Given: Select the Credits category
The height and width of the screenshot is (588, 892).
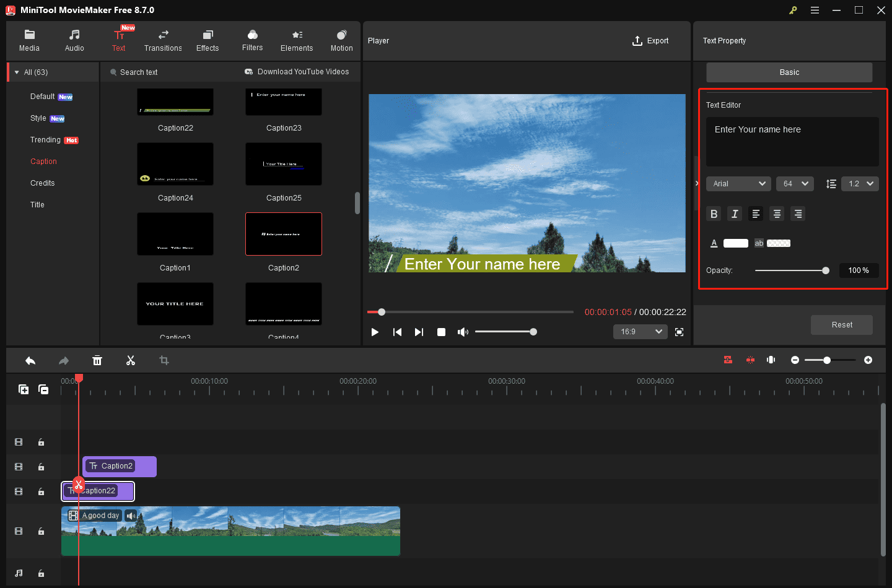Looking at the screenshot, I should (x=42, y=183).
